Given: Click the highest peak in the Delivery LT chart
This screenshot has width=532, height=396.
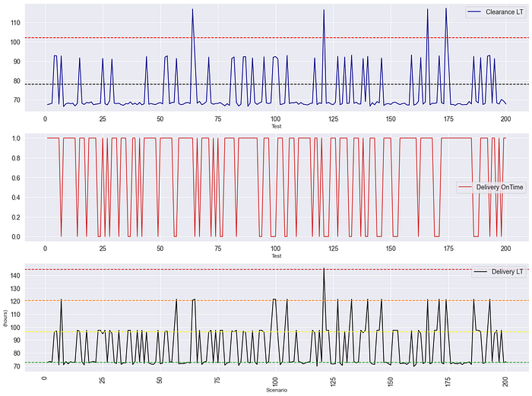Looking at the screenshot, I should 324,269.
